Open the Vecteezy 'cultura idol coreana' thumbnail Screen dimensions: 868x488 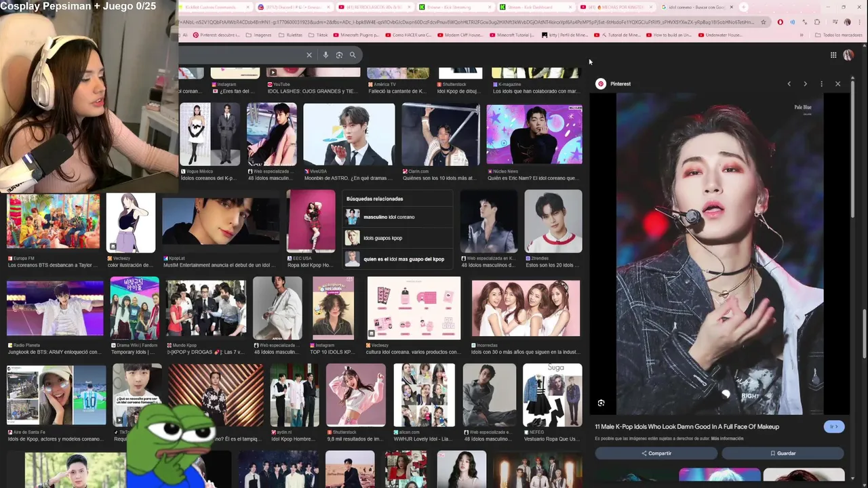[414, 308]
